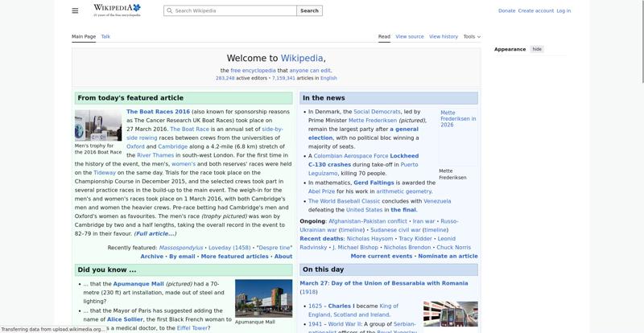Click the Log in link
The width and height of the screenshot is (644, 333).
pyautogui.click(x=563, y=10)
